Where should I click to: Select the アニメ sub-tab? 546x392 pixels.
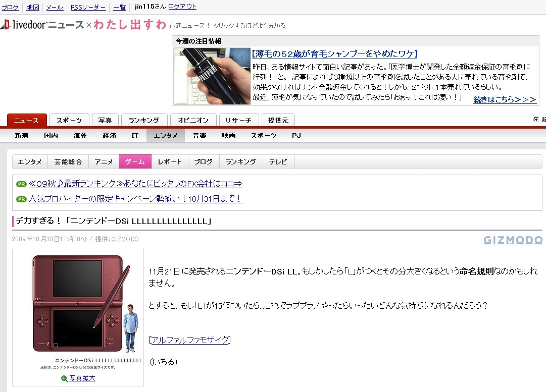point(104,162)
